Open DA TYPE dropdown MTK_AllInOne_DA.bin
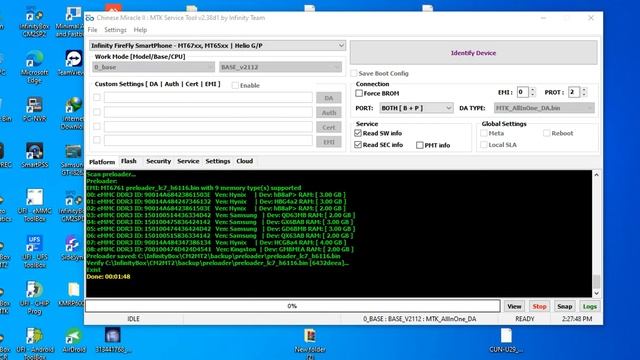 coord(544,108)
